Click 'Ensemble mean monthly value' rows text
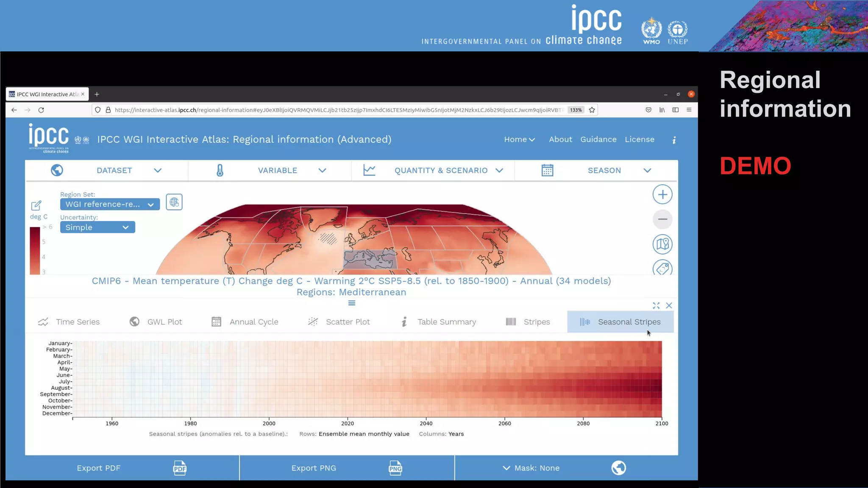Screen dimensions: 868x488 [364, 434]
